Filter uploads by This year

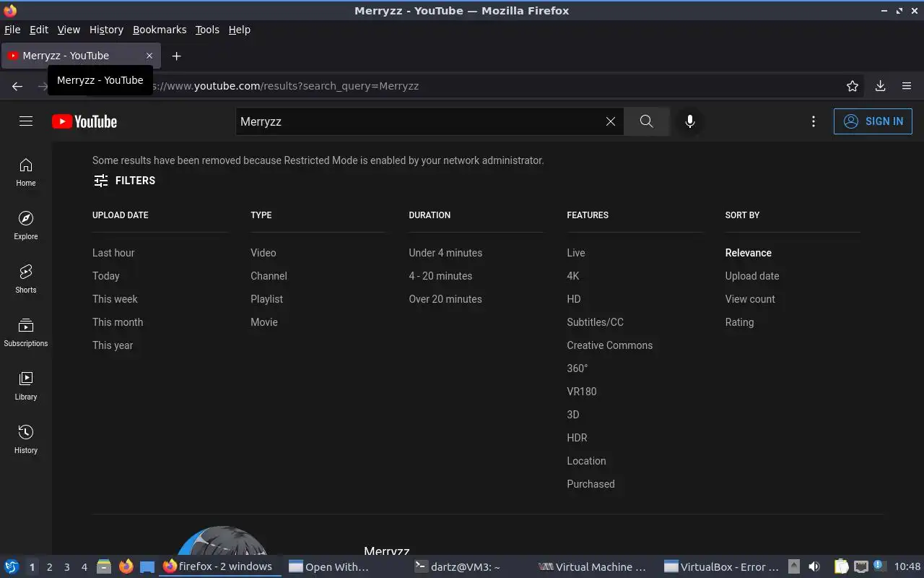point(113,345)
